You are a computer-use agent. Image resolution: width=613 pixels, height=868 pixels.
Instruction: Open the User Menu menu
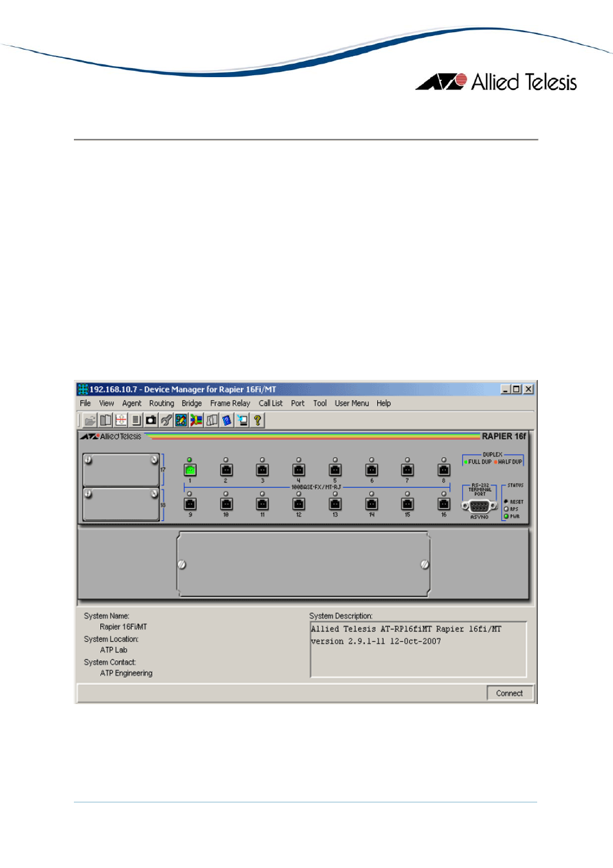coord(351,403)
